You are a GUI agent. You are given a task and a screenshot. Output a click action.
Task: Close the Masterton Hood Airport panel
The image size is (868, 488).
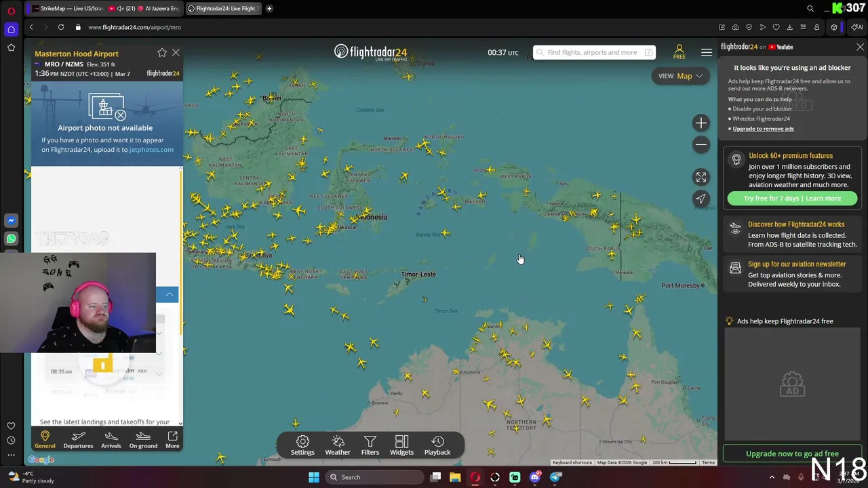coord(176,52)
